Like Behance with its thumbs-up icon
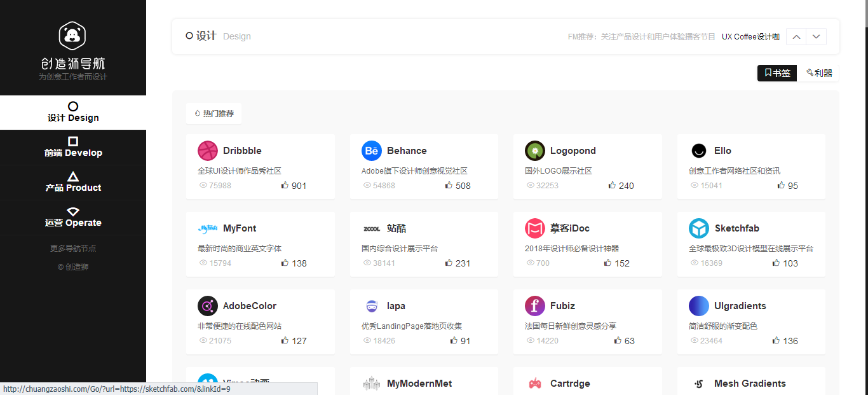 tap(449, 185)
